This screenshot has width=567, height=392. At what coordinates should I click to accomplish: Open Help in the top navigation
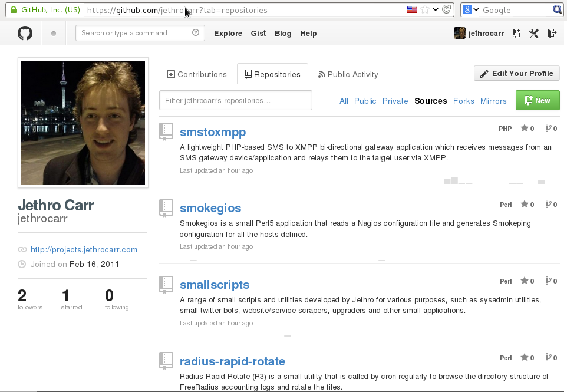308,33
